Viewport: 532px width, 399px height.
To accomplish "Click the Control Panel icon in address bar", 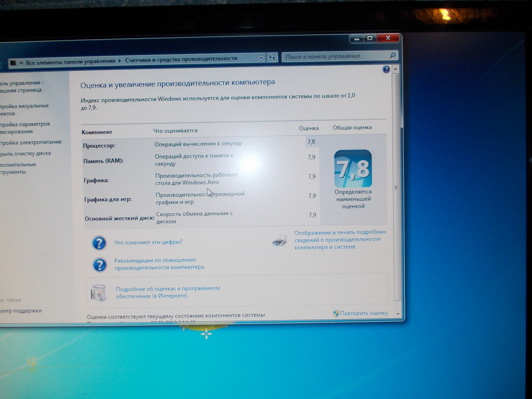I will click(13, 63).
